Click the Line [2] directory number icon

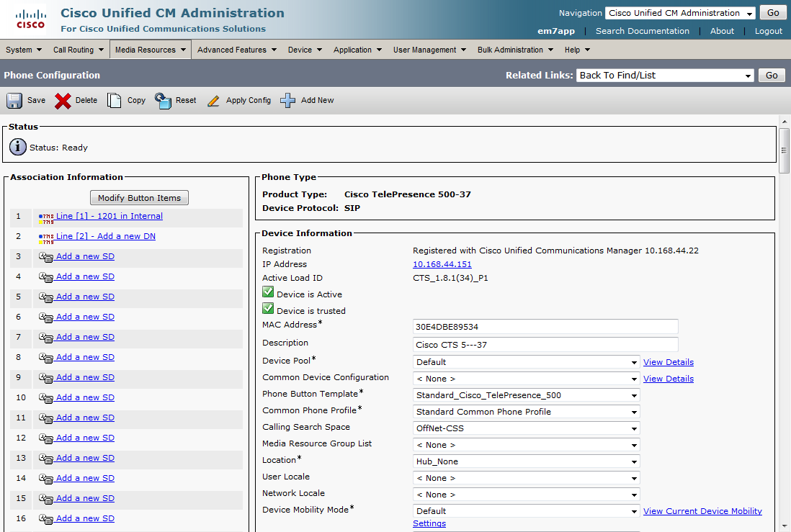(x=46, y=238)
